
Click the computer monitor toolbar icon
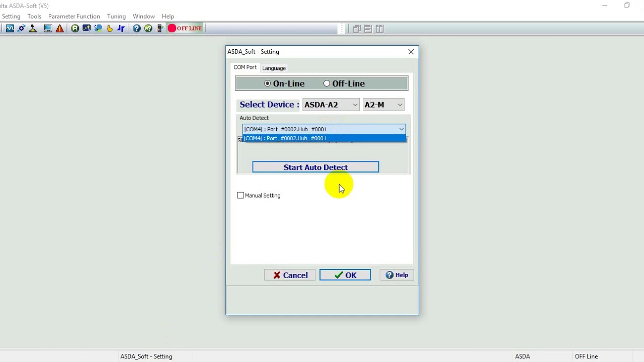click(48, 29)
